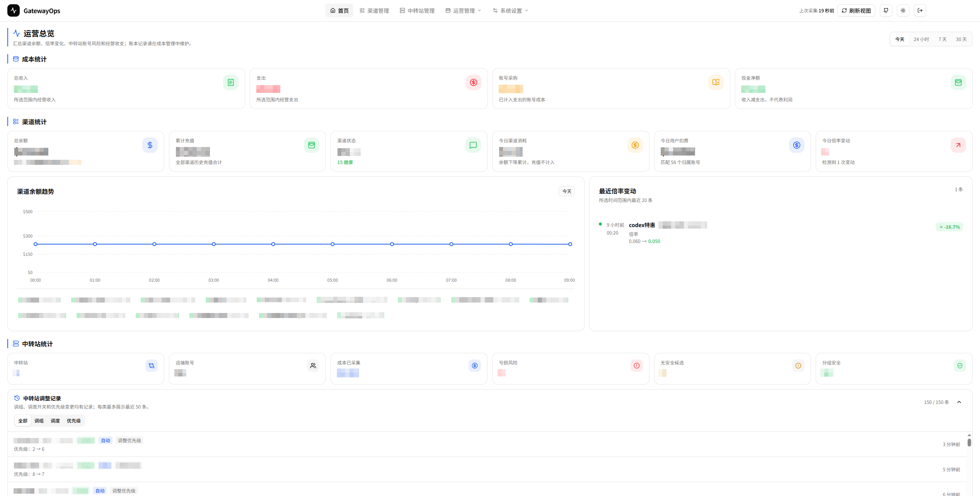Filter adjustment records by 优先级
The image size is (980, 496).
[x=74, y=421]
